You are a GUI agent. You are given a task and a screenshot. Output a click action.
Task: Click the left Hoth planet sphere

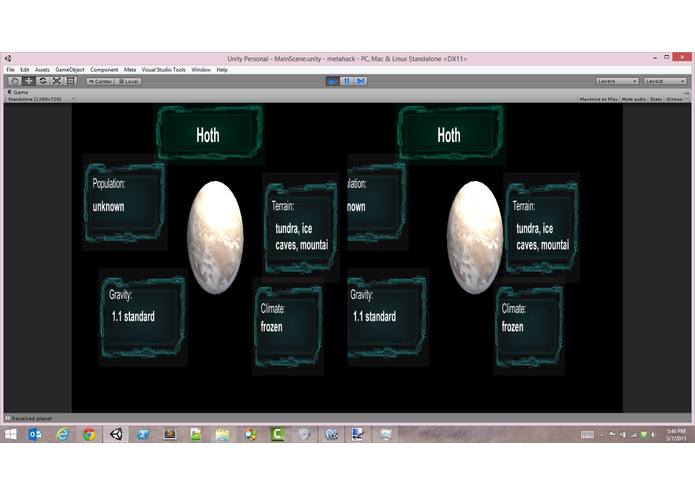coord(215,237)
